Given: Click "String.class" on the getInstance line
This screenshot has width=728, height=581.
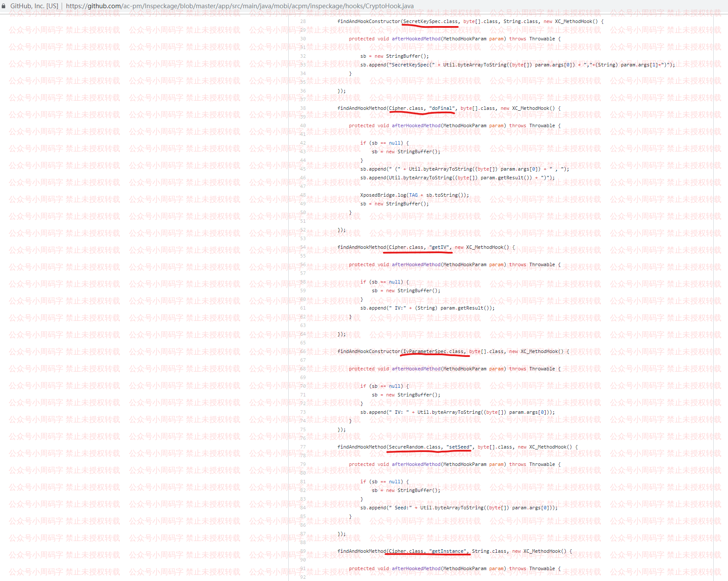Looking at the screenshot, I should click(x=489, y=551).
